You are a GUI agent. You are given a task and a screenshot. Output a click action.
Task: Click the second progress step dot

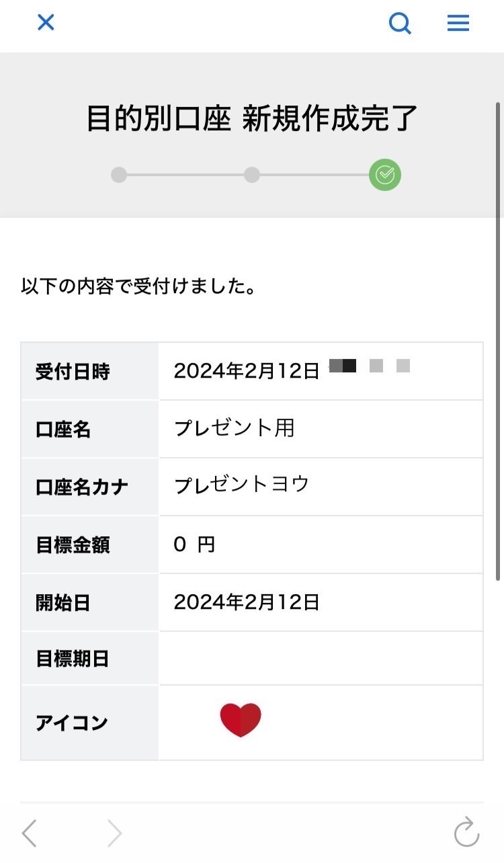click(252, 175)
